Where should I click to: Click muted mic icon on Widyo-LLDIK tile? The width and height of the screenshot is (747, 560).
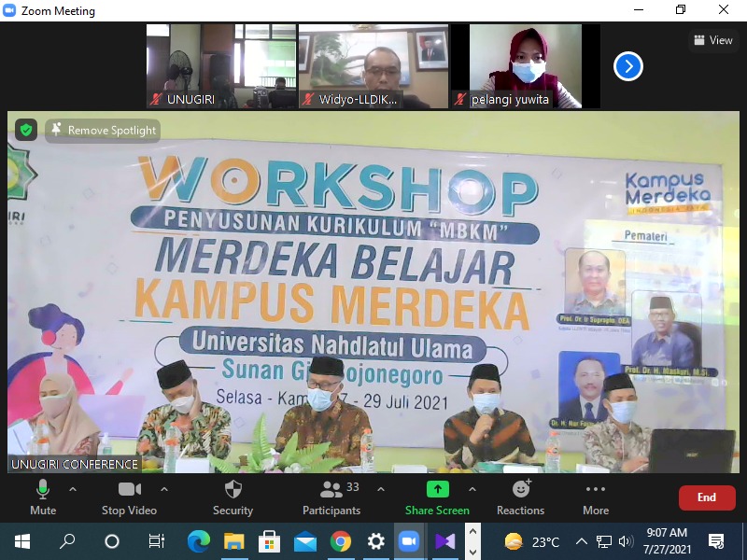pos(308,99)
